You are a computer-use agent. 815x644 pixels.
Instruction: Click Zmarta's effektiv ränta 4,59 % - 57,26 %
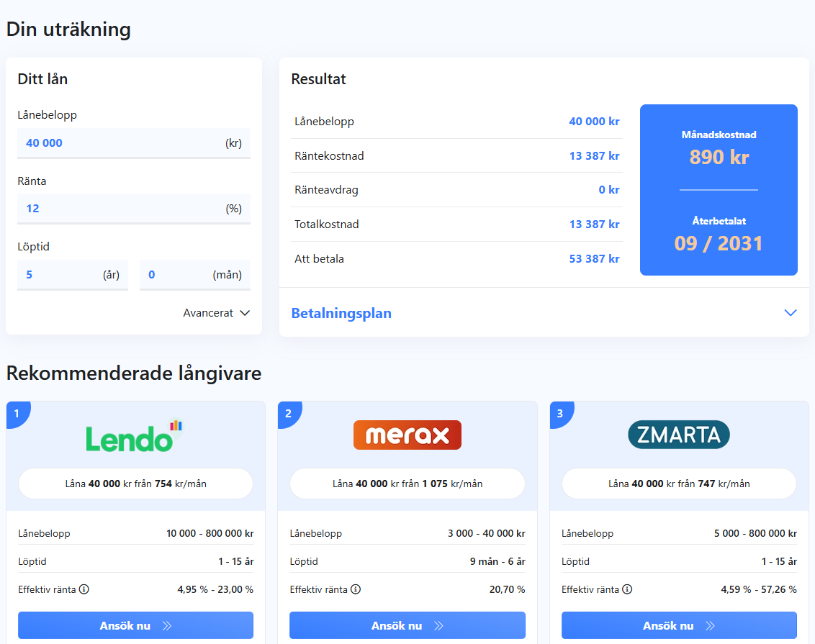[x=758, y=589]
